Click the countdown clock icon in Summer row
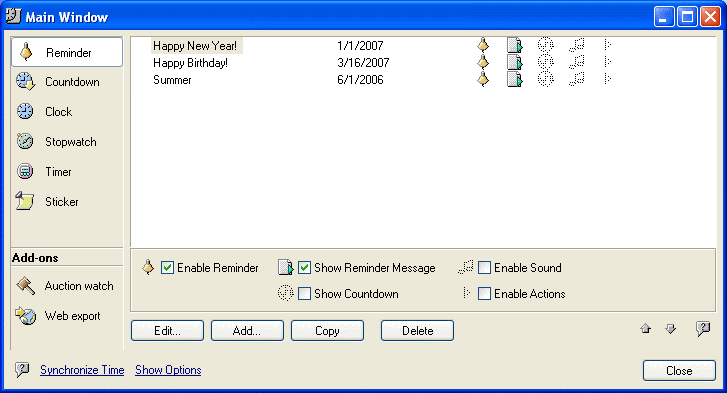This screenshot has height=393, width=727. click(545, 79)
